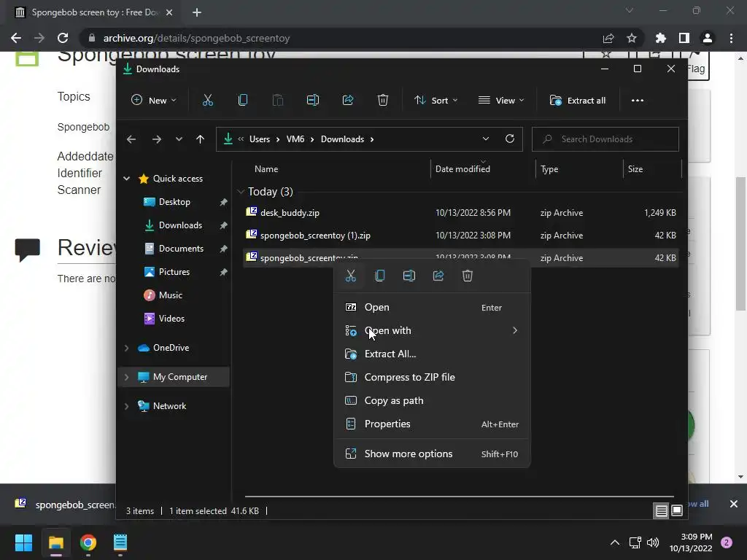Sort by Date modified column
The image size is (747, 560).
click(462, 169)
